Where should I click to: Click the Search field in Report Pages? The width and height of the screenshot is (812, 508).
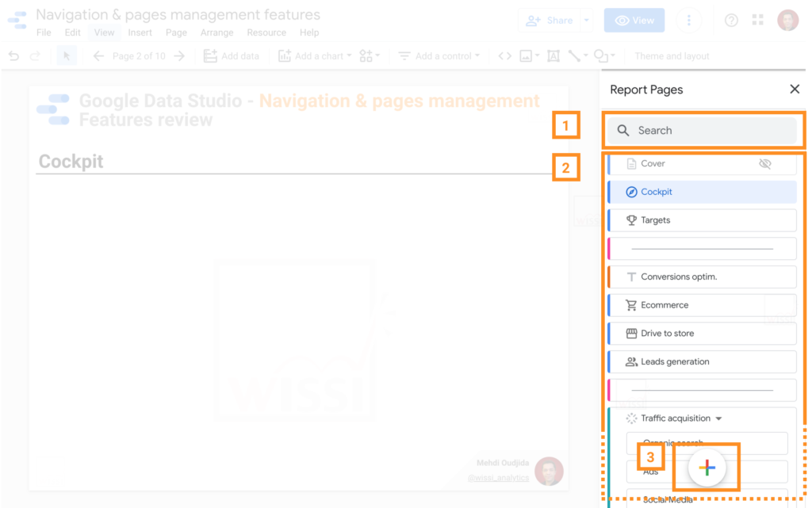[x=702, y=130]
